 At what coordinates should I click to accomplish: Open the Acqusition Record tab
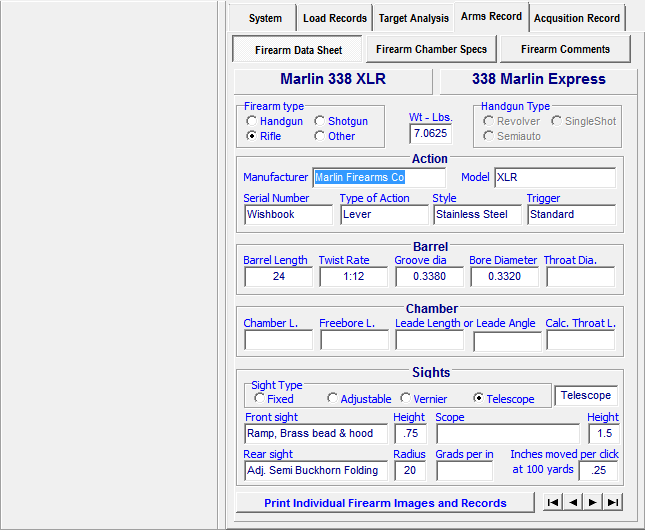pyautogui.click(x=577, y=18)
